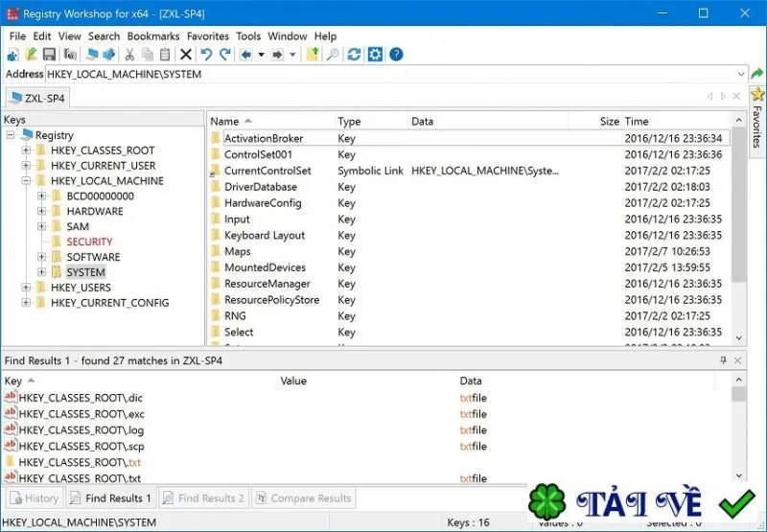Sort list by Type column header
This screenshot has height=532, width=767.
pyautogui.click(x=370, y=122)
